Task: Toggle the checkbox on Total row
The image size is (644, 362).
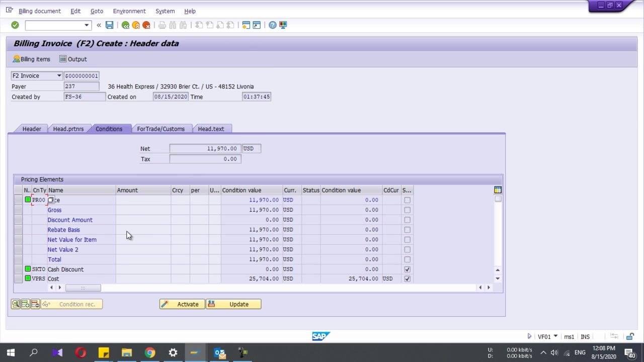Action: pos(407,259)
